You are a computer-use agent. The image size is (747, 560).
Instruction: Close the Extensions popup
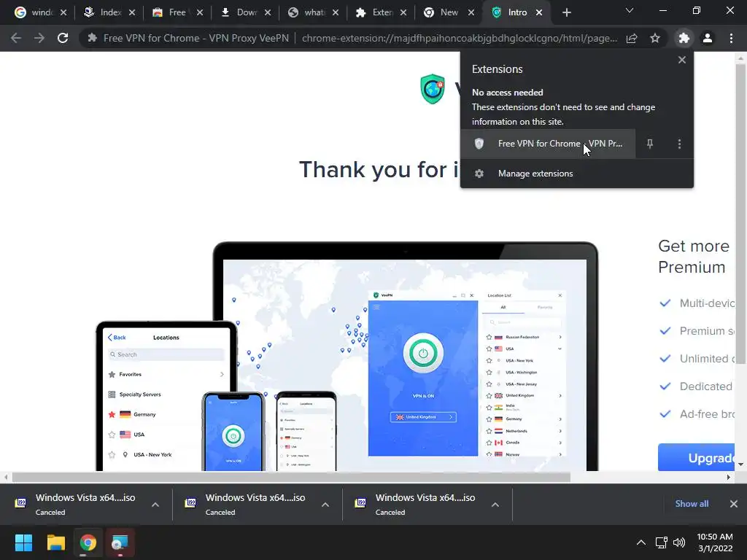(x=682, y=60)
